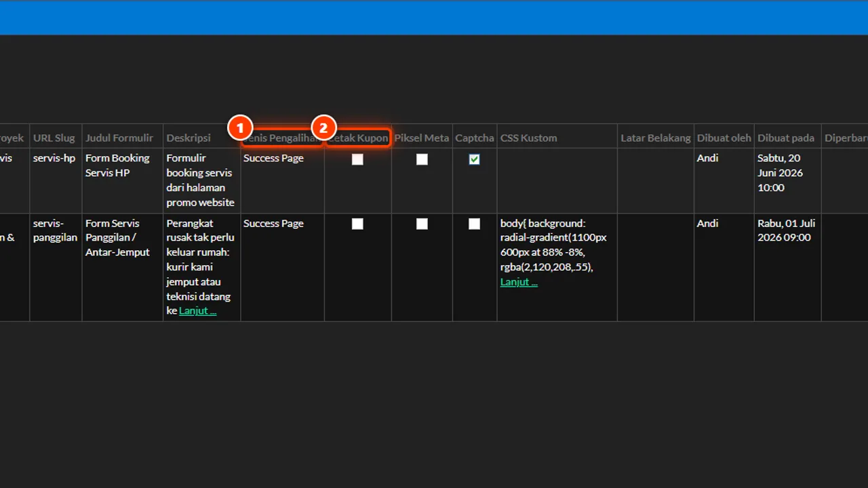Select the Jenis Pengalihan column header

(282, 138)
